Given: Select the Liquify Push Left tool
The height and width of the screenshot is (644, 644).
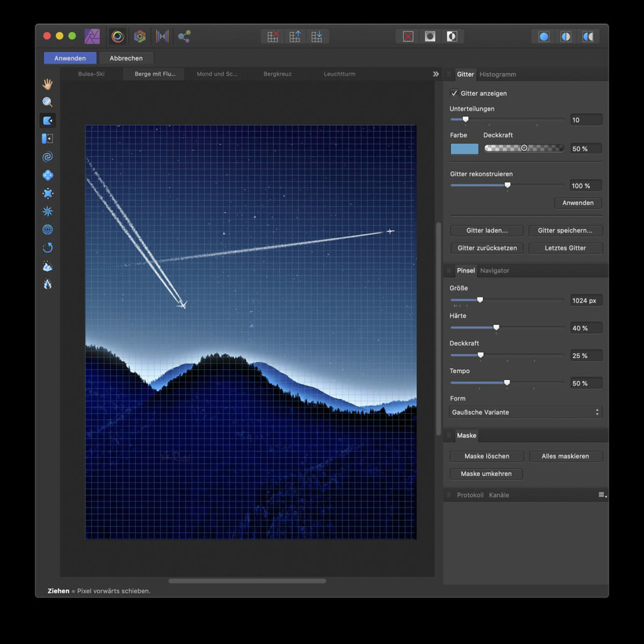Looking at the screenshot, I should (48, 138).
